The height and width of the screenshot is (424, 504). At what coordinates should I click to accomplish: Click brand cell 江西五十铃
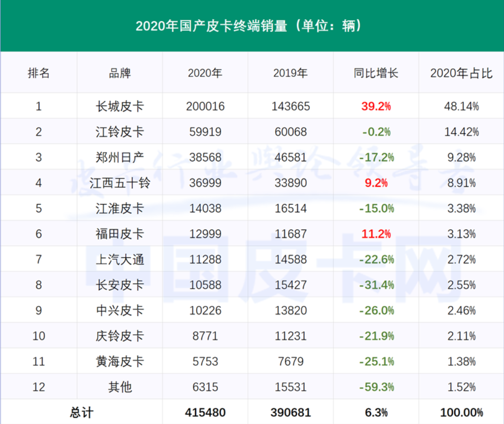120,183
